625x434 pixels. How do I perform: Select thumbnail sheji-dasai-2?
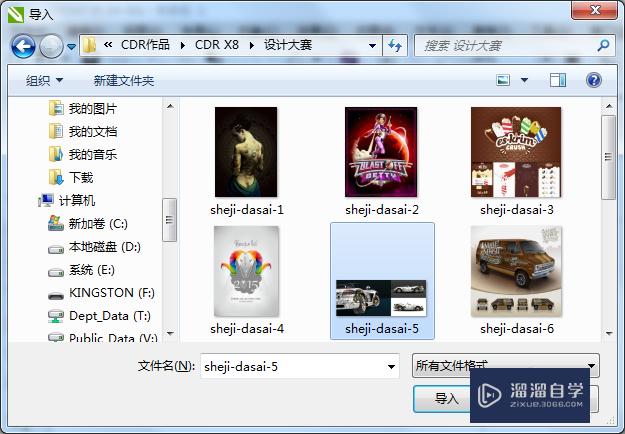[x=381, y=152]
